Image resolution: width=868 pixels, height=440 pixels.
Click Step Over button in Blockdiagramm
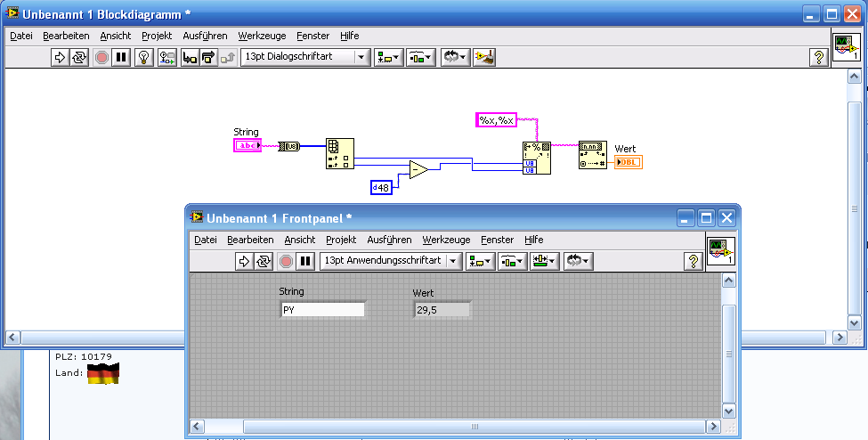point(208,57)
